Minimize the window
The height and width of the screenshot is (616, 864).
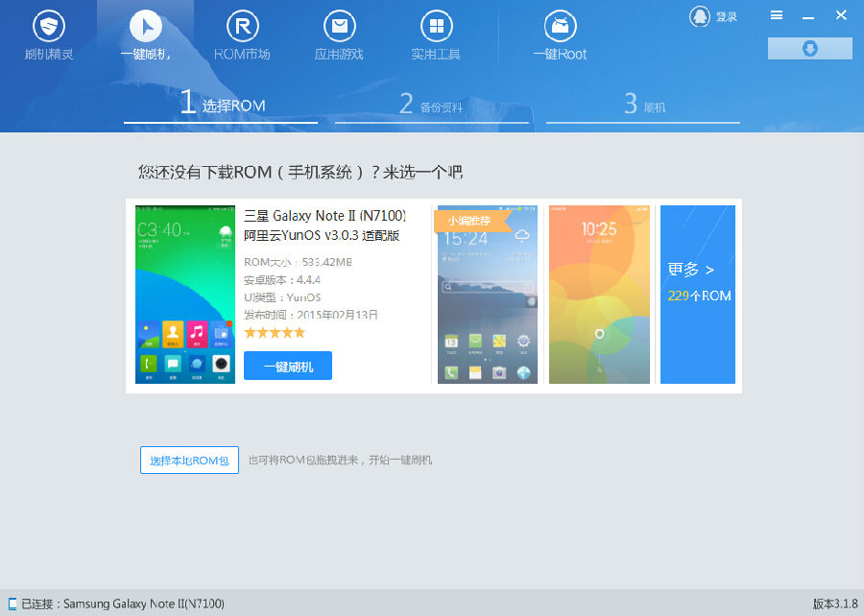[808, 16]
